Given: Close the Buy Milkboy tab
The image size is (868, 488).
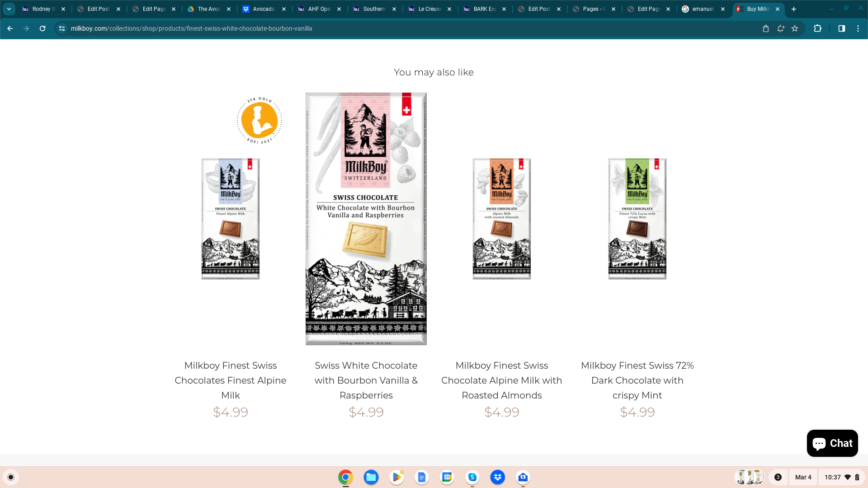Looking at the screenshot, I should tap(778, 9).
